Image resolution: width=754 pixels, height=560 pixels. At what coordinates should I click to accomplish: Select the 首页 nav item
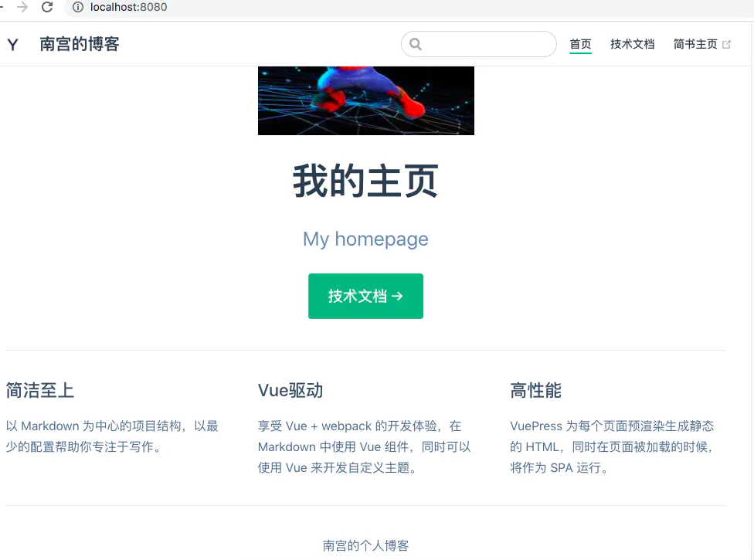point(580,44)
